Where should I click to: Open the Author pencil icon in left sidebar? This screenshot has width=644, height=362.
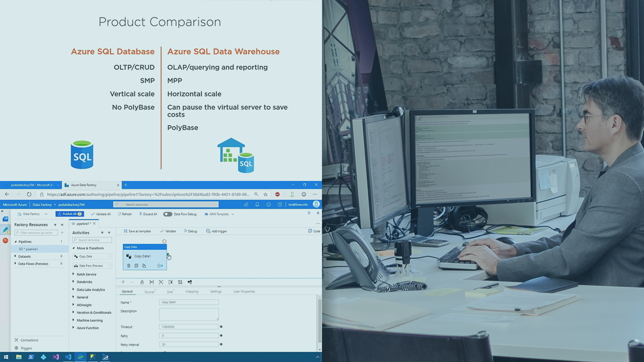pos(6,230)
